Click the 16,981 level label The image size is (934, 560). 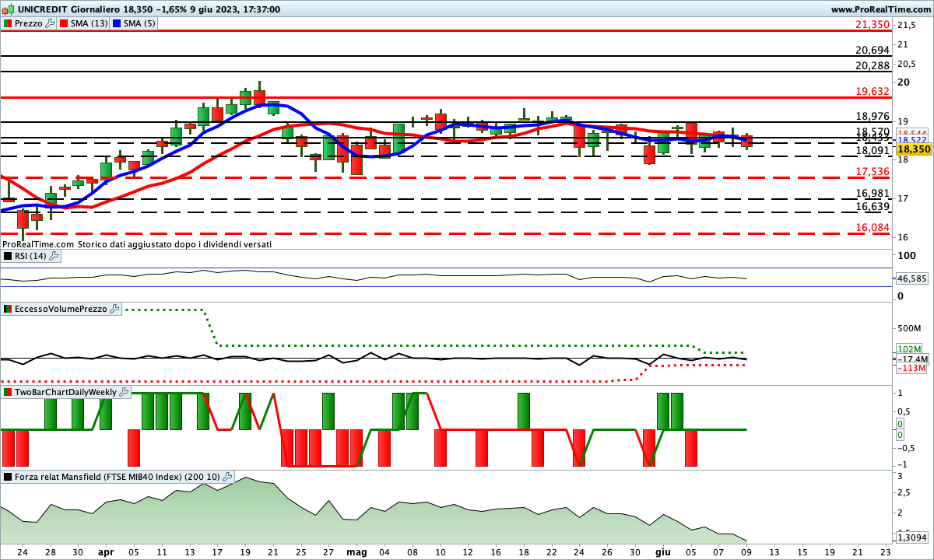[872, 193]
